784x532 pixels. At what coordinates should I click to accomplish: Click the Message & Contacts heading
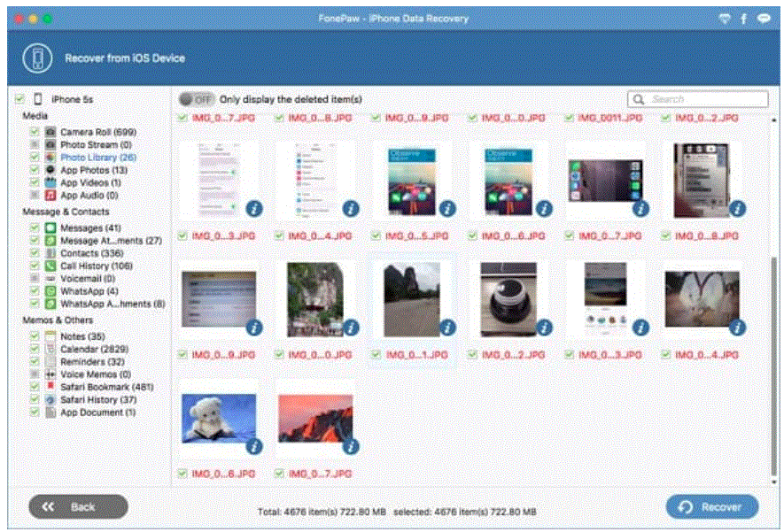point(66,212)
